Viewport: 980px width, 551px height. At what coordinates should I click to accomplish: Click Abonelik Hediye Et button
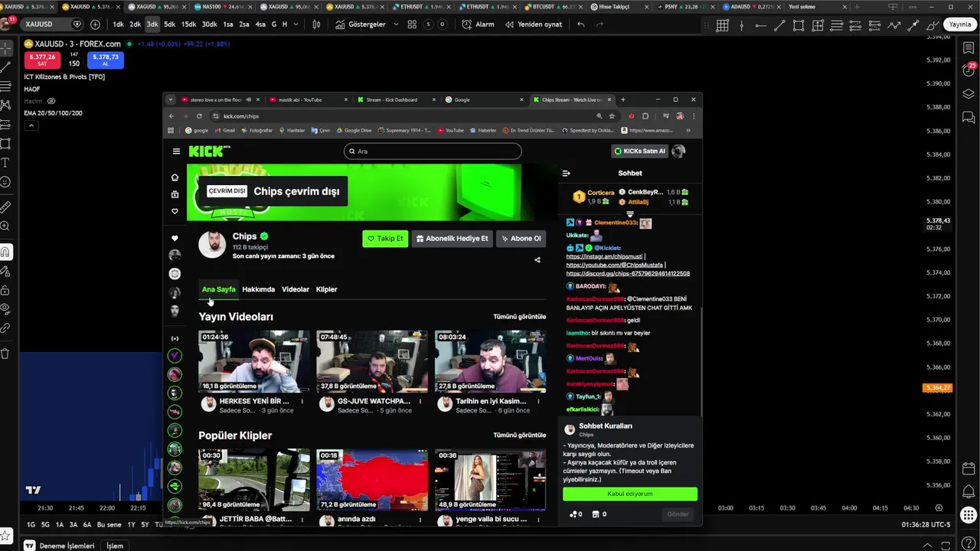pyautogui.click(x=452, y=239)
